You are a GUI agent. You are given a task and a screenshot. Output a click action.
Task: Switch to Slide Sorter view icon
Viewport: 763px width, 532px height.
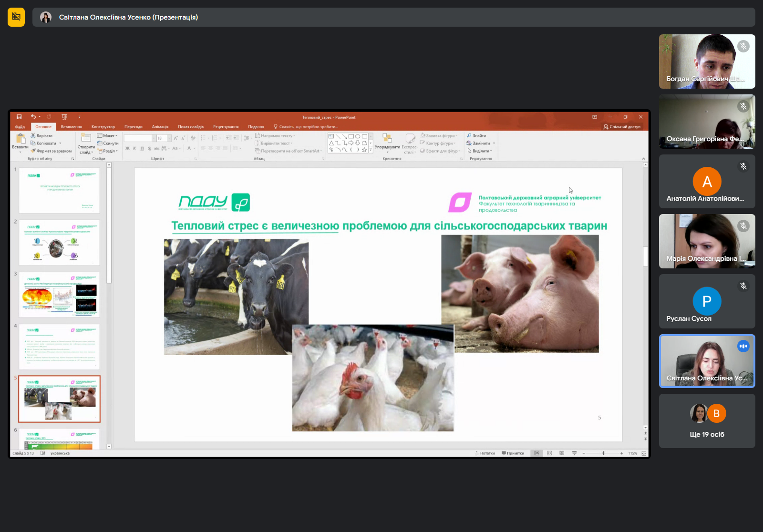point(549,453)
